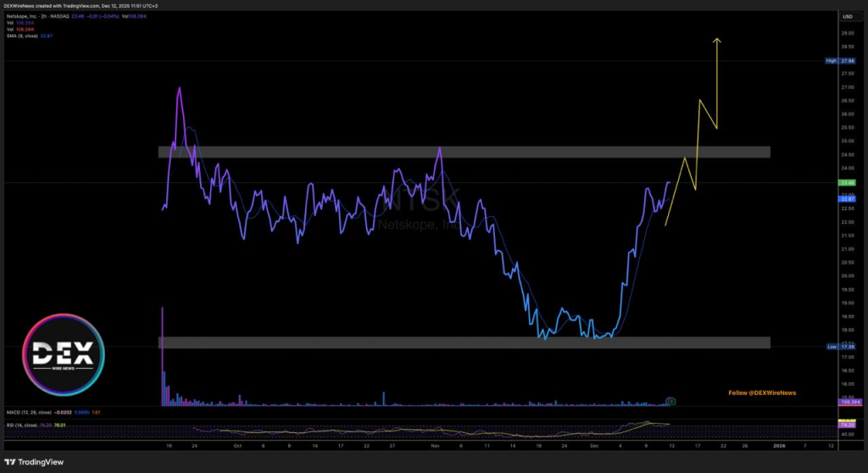Image resolution: width=868 pixels, height=473 pixels.
Task: Click the Low 17.39 price label
Action: 841,347
